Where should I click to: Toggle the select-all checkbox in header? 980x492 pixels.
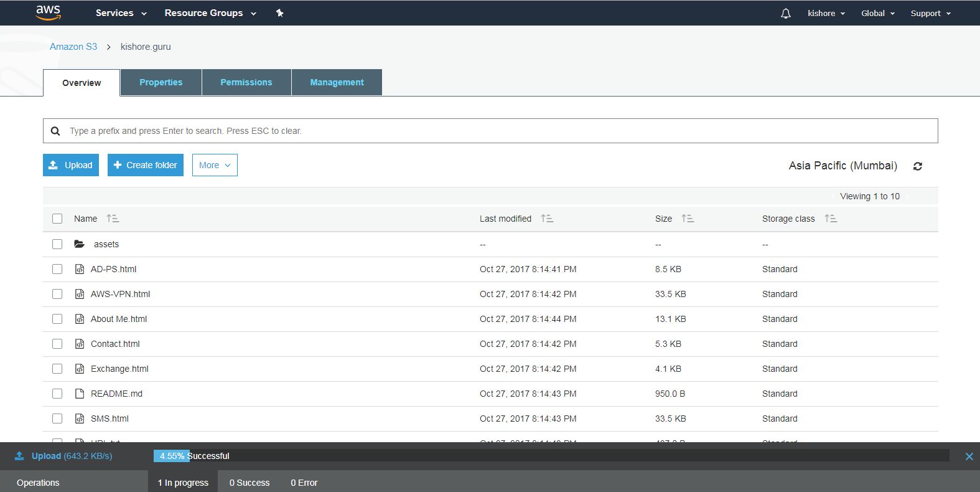[x=57, y=219]
